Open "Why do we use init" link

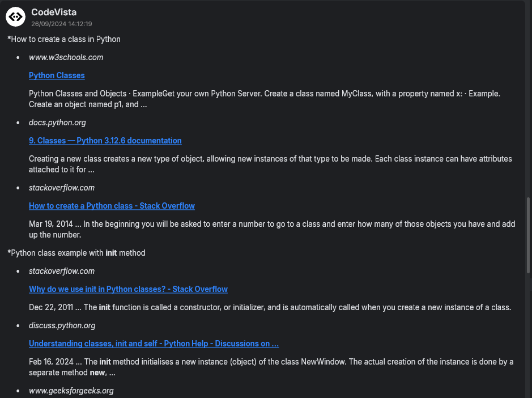click(x=128, y=289)
